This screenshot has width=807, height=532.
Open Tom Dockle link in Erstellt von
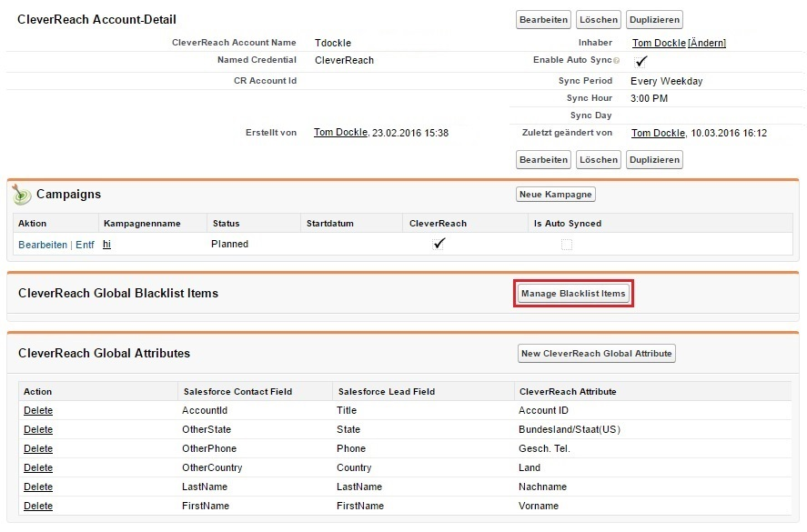pos(340,132)
